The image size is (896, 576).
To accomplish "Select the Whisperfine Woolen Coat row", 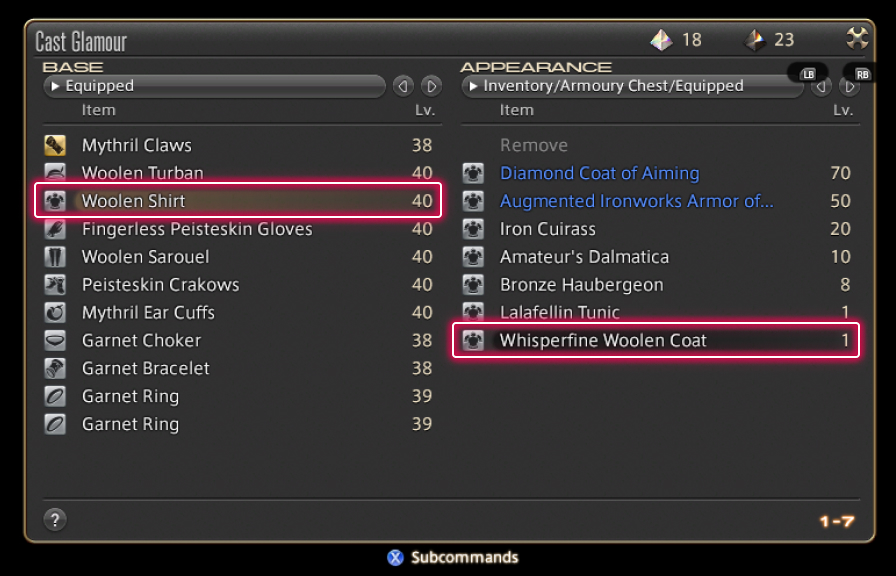I will tap(656, 340).
